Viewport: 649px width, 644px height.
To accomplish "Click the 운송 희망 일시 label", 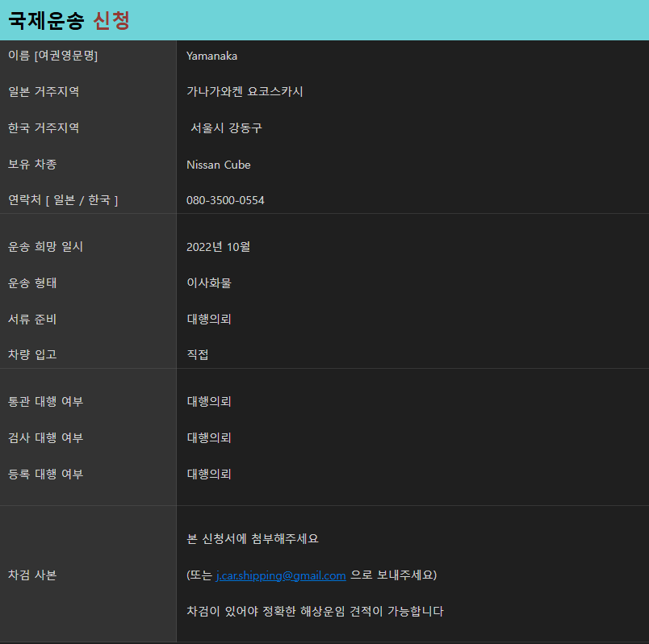I will click(45, 247).
